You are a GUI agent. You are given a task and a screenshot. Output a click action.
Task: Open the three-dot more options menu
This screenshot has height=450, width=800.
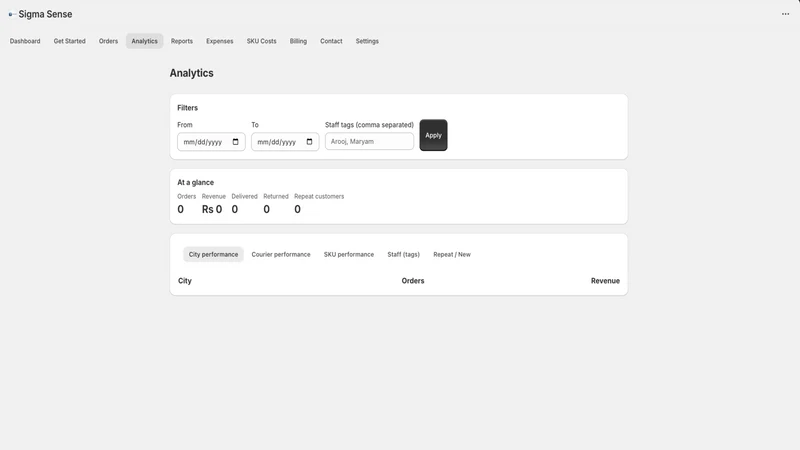[785, 14]
